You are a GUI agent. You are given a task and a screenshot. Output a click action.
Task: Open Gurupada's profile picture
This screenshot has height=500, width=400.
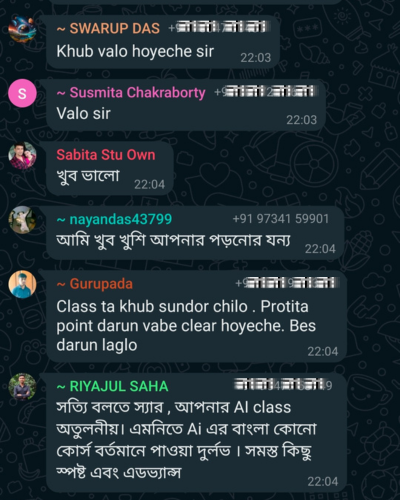click(x=22, y=284)
